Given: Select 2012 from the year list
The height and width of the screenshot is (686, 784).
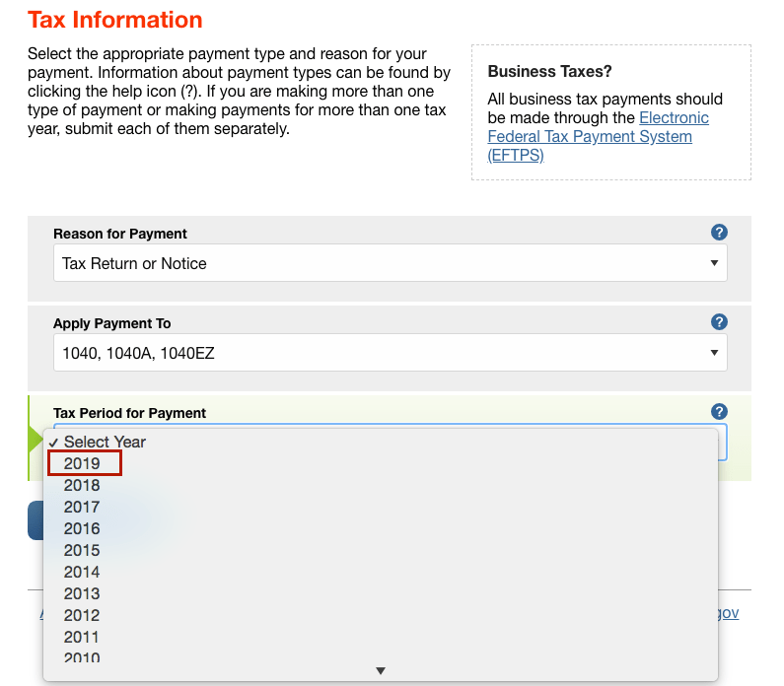Looking at the screenshot, I should tap(381, 615).
